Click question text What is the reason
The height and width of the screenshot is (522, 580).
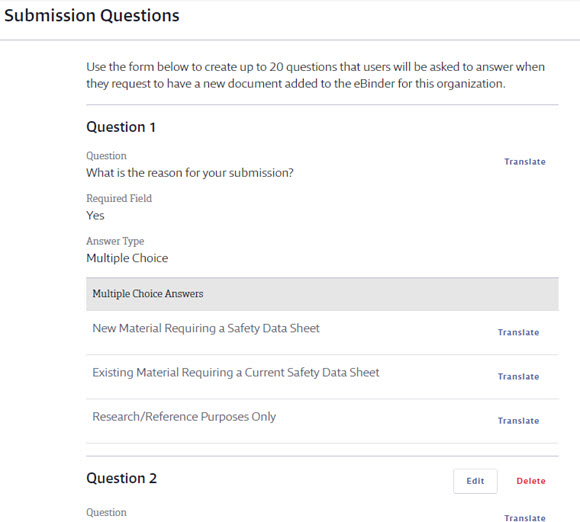[x=190, y=173]
